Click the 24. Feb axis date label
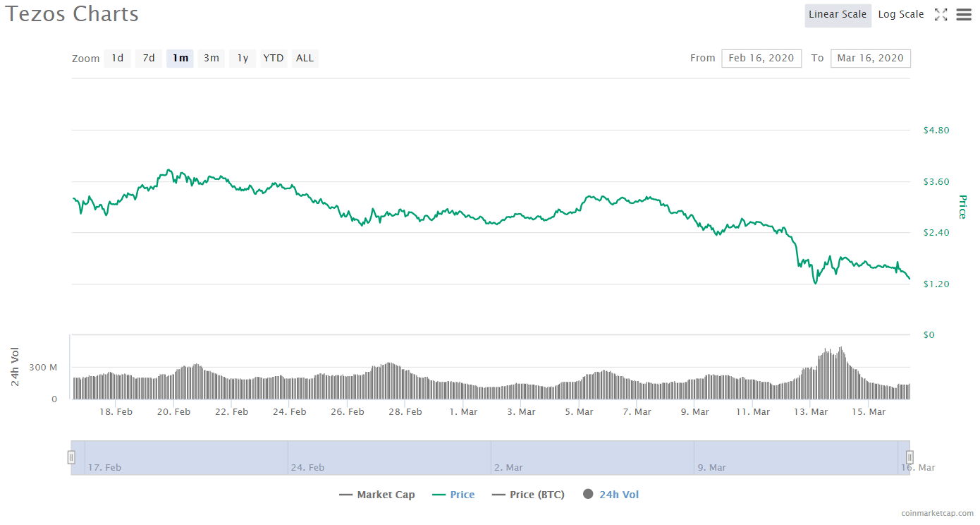980x525 pixels. pyautogui.click(x=289, y=412)
